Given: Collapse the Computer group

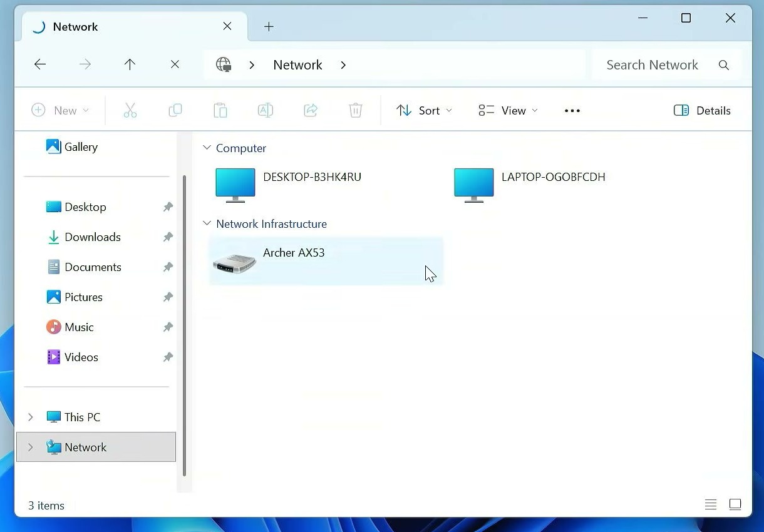Looking at the screenshot, I should [207, 148].
